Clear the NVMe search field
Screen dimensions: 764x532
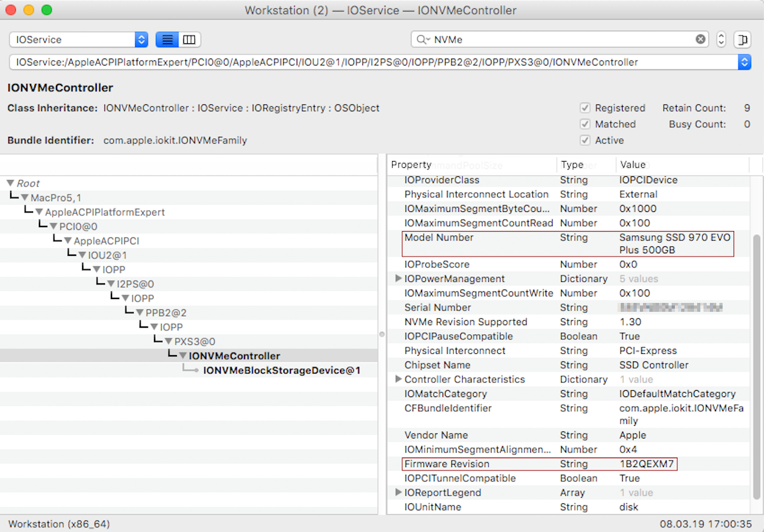700,39
